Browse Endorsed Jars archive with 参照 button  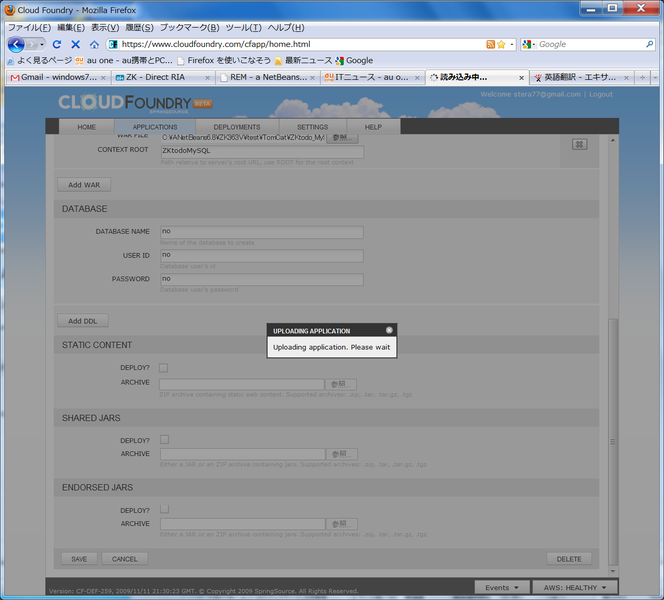coord(341,524)
